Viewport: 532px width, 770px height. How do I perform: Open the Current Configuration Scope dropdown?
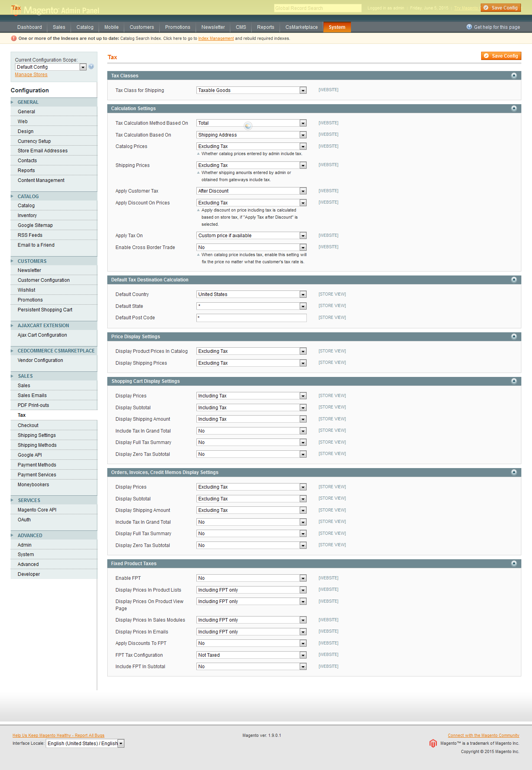[x=51, y=67]
